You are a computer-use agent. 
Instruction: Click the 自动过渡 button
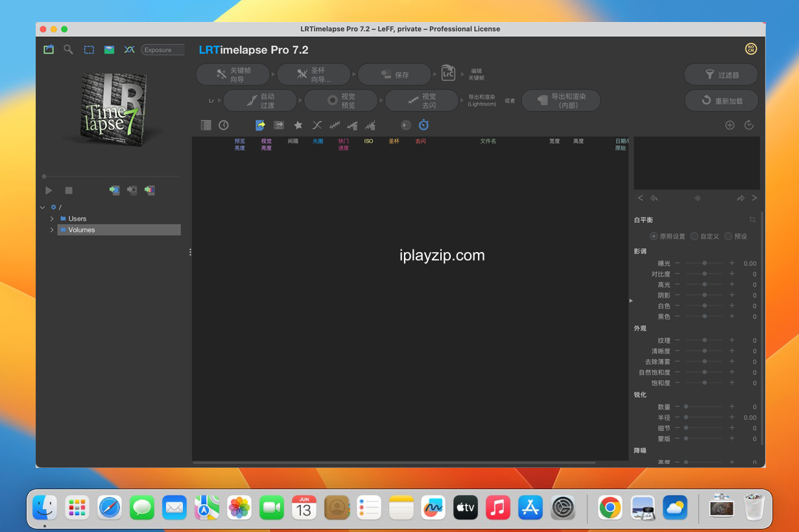[260, 100]
